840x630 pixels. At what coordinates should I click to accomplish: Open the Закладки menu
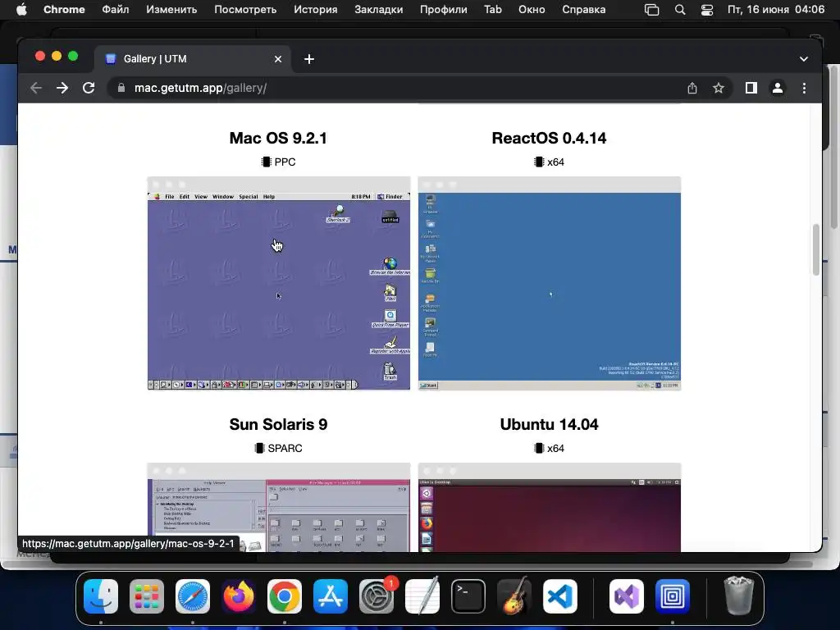click(x=379, y=10)
